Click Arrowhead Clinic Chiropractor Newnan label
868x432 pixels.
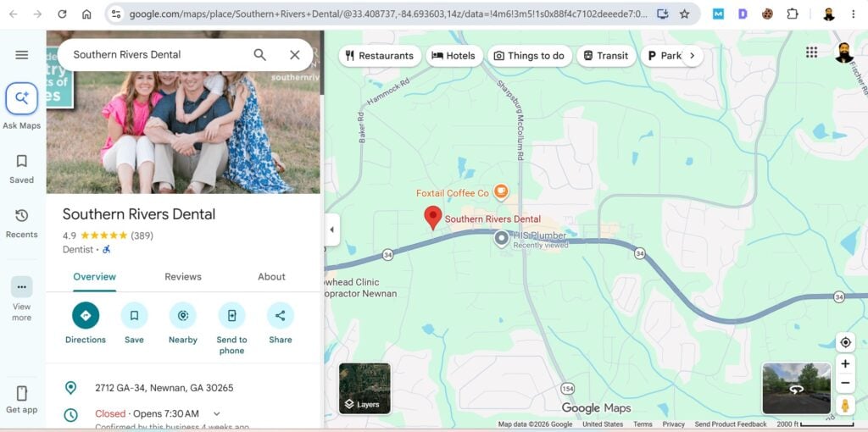point(362,288)
